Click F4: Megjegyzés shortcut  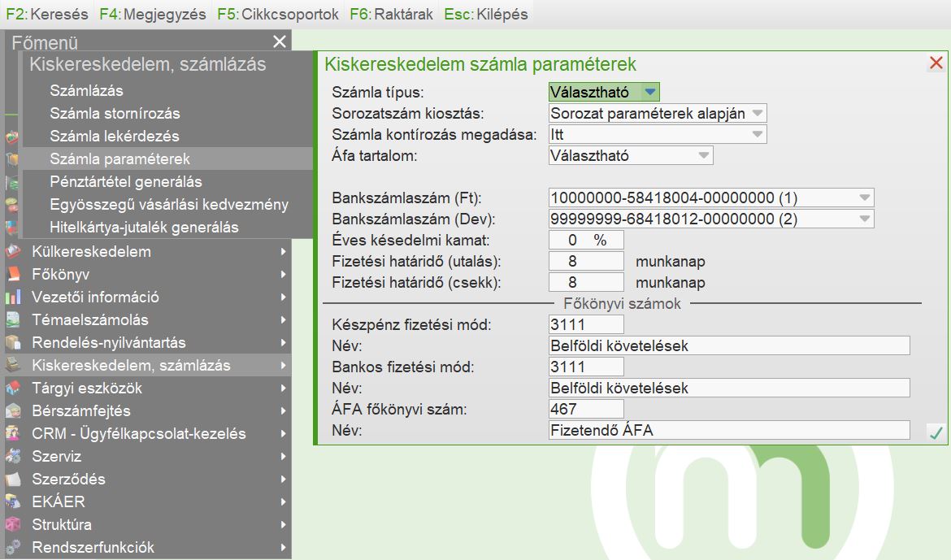153,14
